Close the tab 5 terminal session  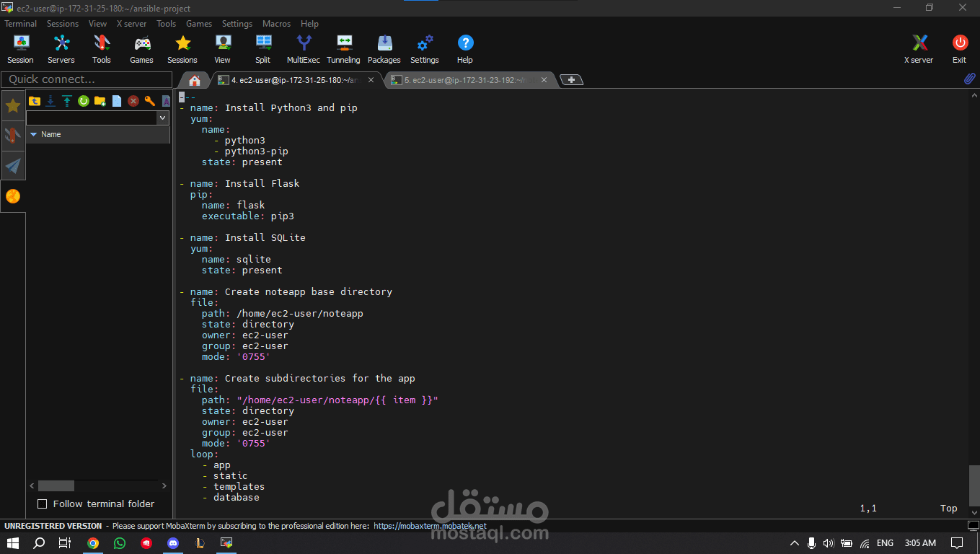point(544,80)
